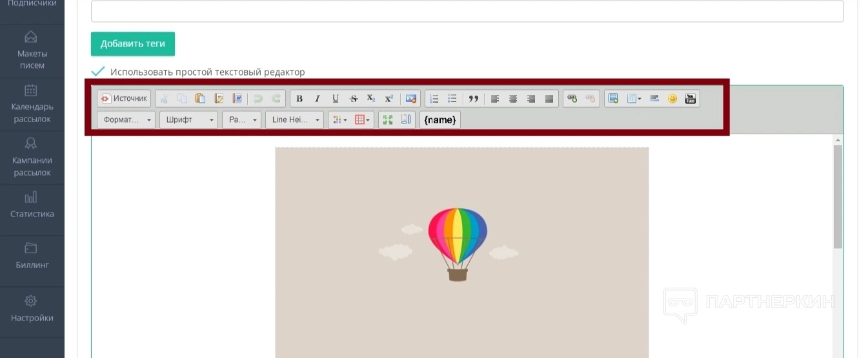Insert a numbered list
Screen dimensions: 868x358
[x=434, y=99]
